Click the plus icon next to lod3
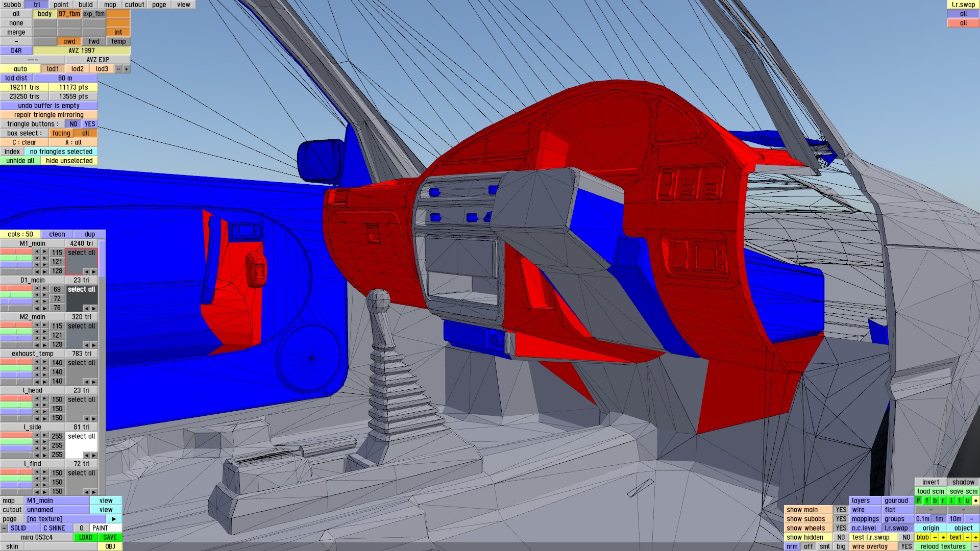This screenshot has height=551, width=980. 127,69
